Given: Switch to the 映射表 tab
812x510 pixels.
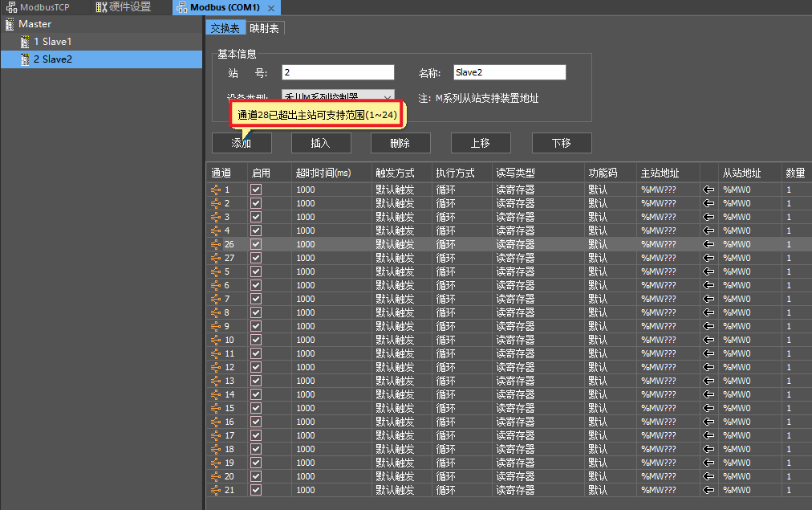Looking at the screenshot, I should 264,28.
